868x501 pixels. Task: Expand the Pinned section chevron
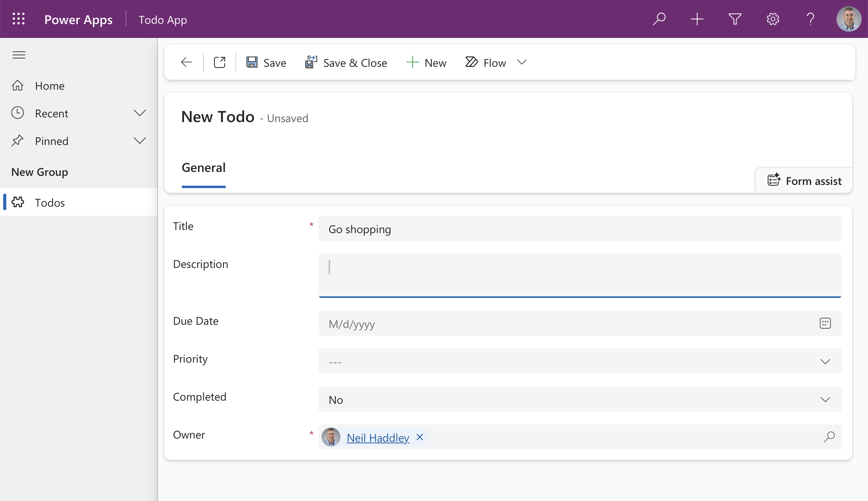[140, 141]
